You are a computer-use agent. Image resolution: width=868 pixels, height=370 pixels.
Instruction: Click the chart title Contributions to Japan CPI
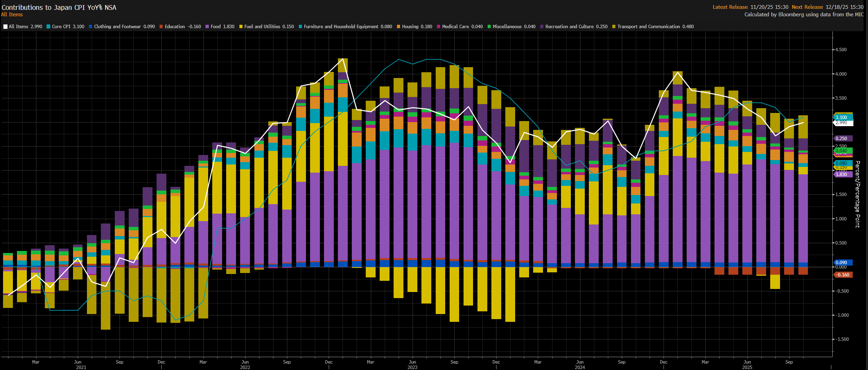click(x=59, y=7)
